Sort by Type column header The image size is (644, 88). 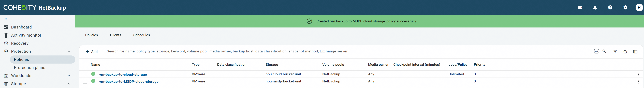[196, 65]
